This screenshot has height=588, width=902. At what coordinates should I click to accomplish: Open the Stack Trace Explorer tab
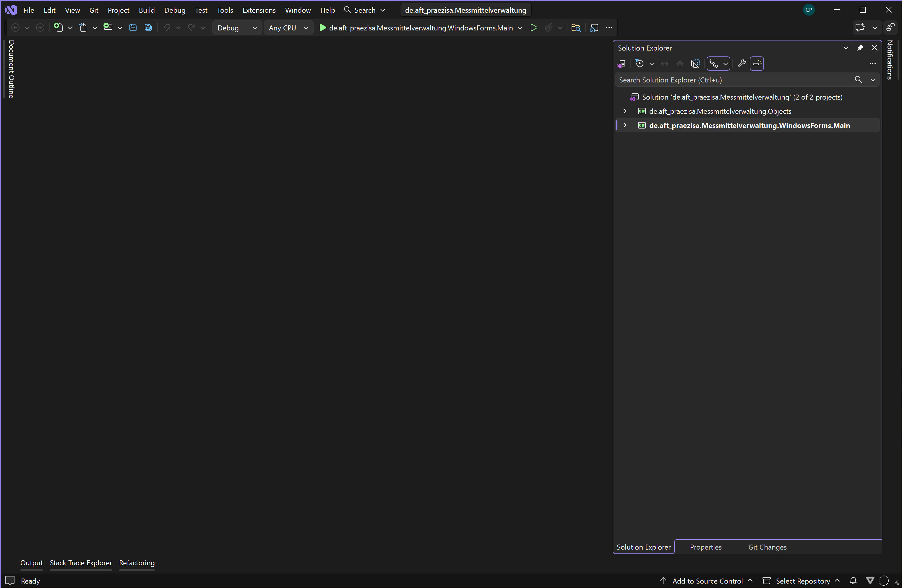81,562
